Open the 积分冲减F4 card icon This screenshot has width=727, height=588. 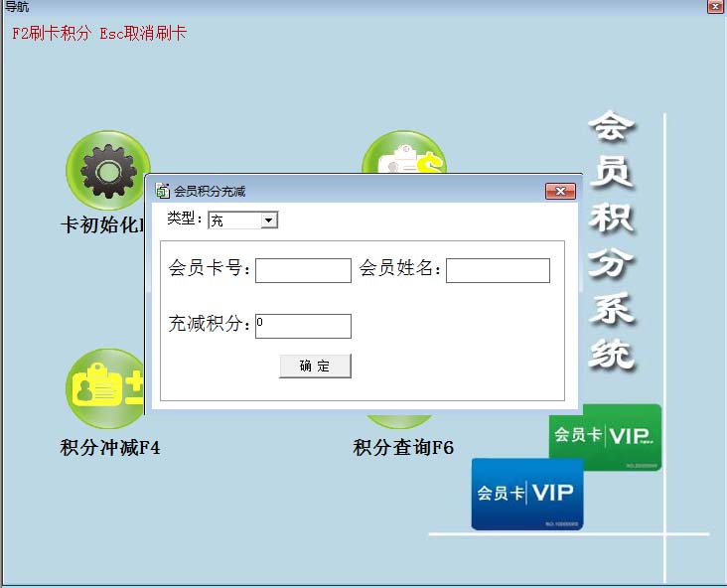pos(105,388)
